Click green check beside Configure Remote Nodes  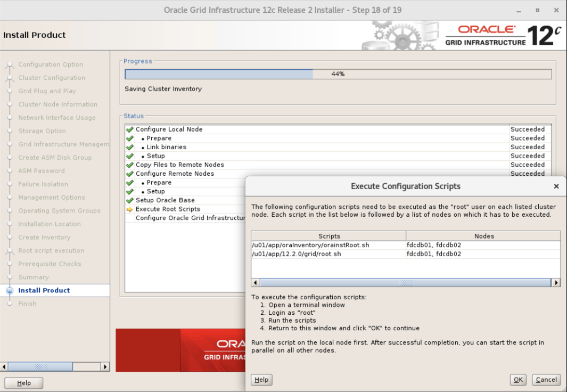tap(130, 174)
